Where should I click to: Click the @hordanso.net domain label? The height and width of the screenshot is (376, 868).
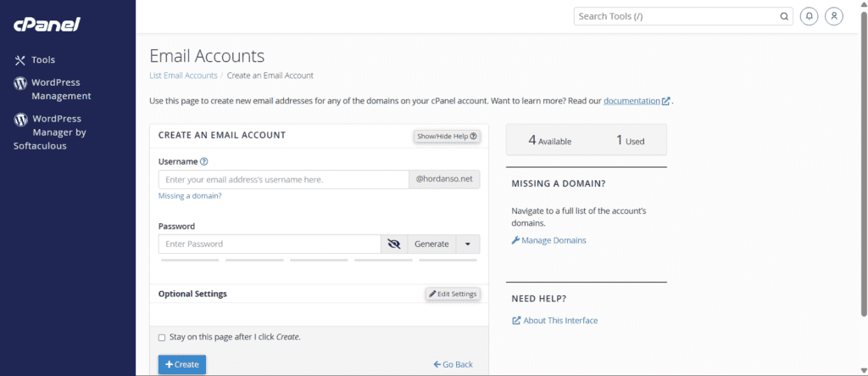coord(444,180)
